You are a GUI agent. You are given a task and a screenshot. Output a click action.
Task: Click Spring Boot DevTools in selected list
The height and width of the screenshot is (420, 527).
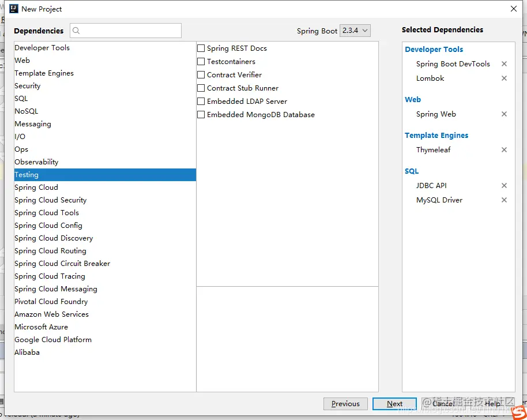point(453,64)
